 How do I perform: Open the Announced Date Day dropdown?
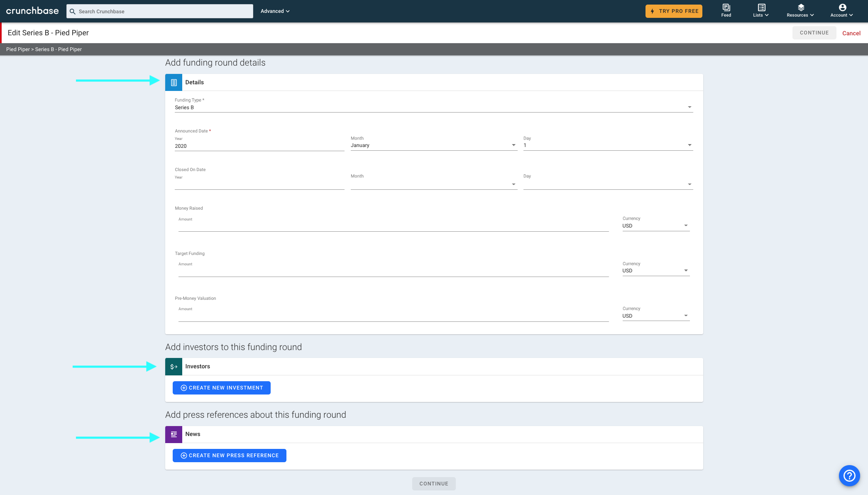[608, 145]
